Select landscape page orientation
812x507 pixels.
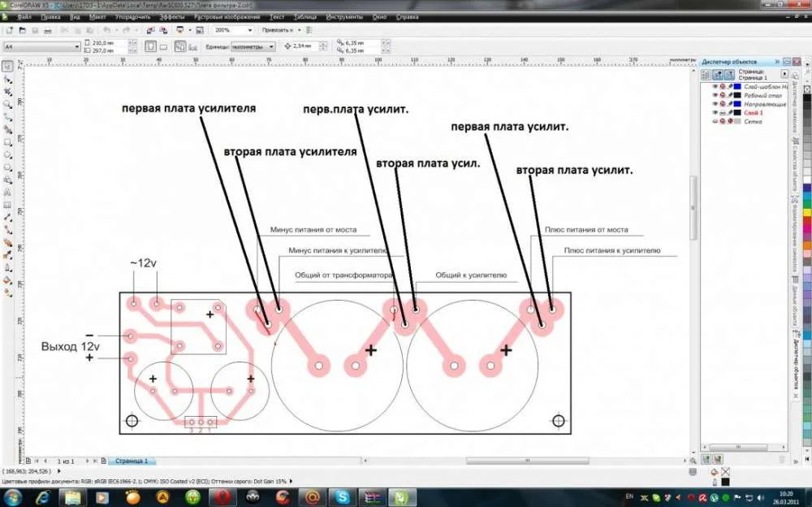163,46
